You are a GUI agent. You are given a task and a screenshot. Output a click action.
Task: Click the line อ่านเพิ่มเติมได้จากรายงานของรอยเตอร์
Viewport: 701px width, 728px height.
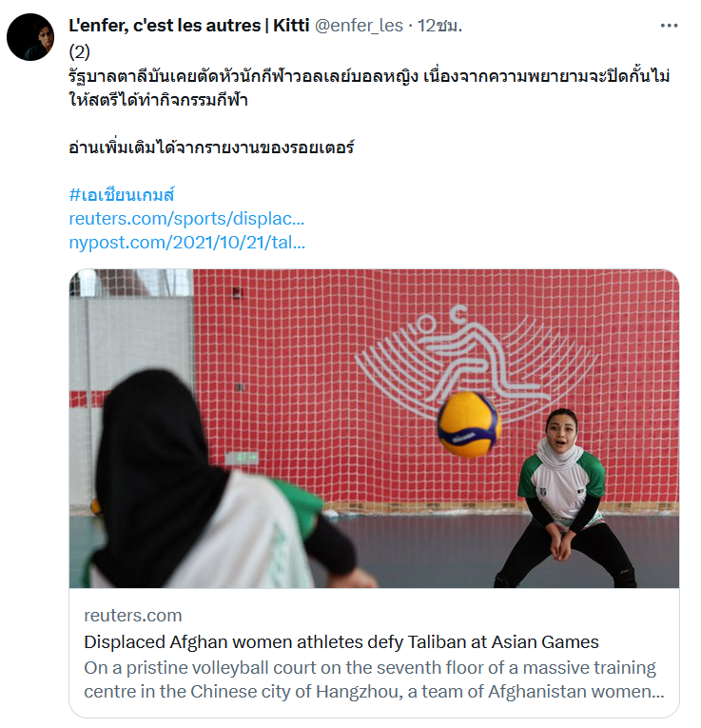(211, 148)
